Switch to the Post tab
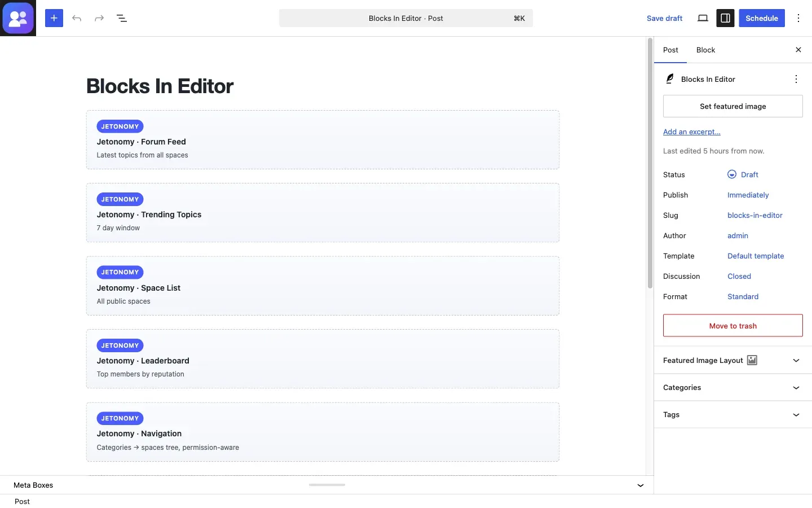This screenshot has width=812, height=508. point(670,50)
